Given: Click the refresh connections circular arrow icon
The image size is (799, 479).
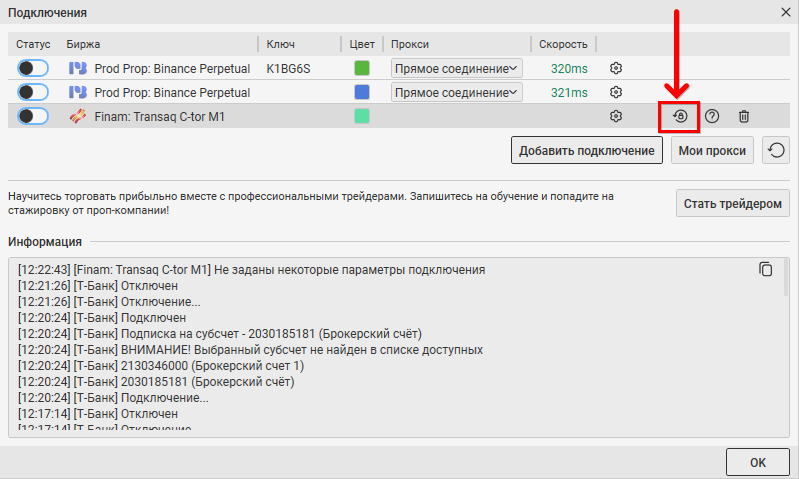Looking at the screenshot, I should [776, 151].
